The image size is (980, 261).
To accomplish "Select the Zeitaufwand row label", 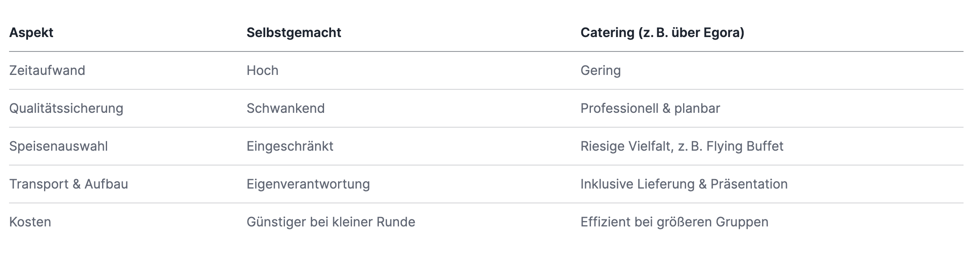I will click(x=47, y=70).
